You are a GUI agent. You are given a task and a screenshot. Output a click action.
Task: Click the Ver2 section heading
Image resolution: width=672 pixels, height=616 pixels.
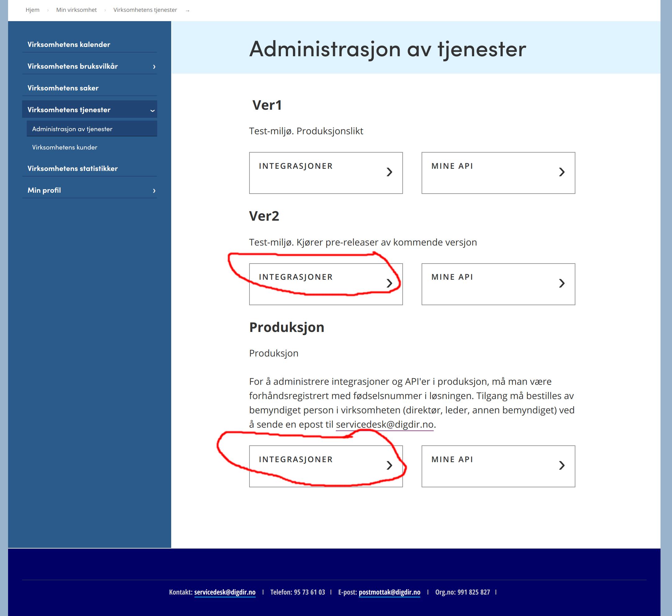(x=264, y=216)
